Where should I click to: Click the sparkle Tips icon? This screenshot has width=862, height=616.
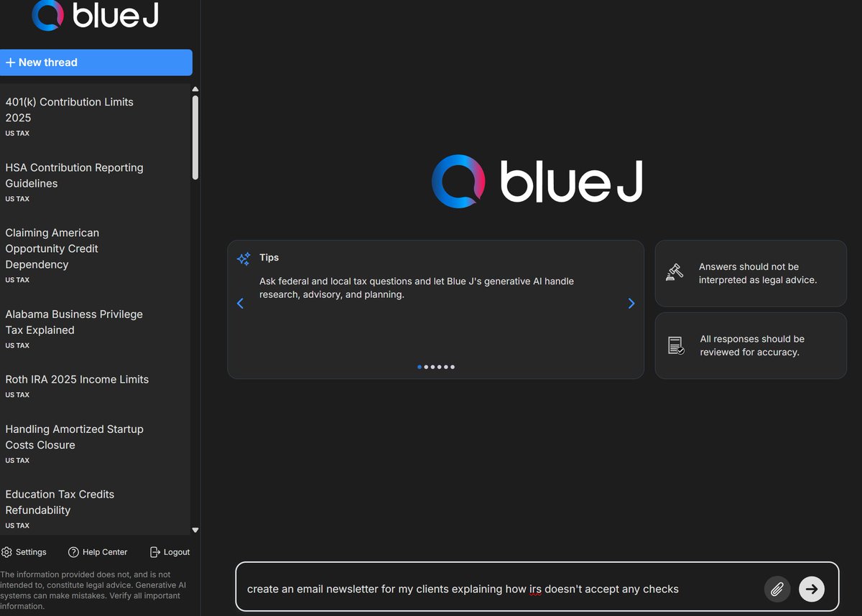[x=244, y=258]
